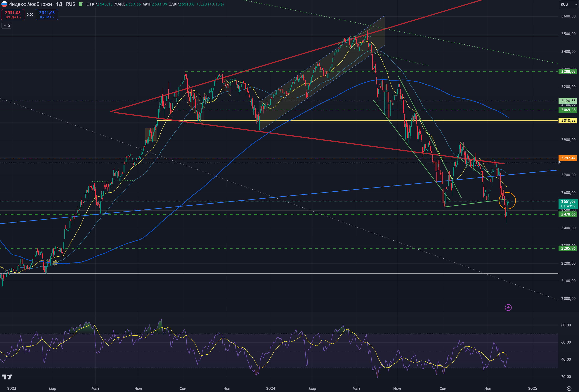Click the green market status flag icon
Image resolution: width=579 pixels, height=392 pixels.
pos(81,4)
